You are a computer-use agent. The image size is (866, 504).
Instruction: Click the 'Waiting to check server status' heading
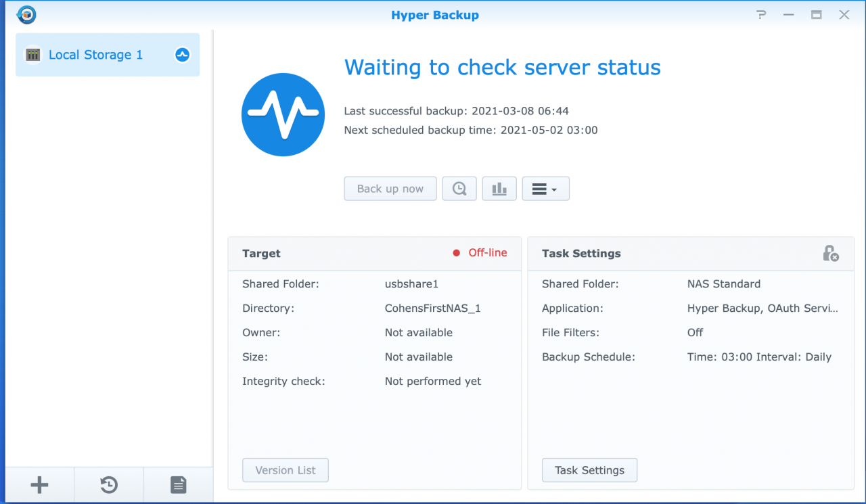(x=503, y=68)
